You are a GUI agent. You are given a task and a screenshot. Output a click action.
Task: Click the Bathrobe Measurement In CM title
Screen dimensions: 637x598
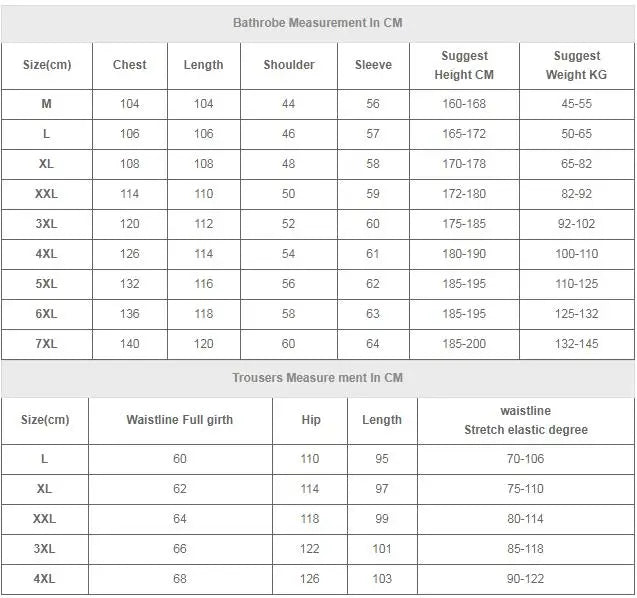point(318,23)
